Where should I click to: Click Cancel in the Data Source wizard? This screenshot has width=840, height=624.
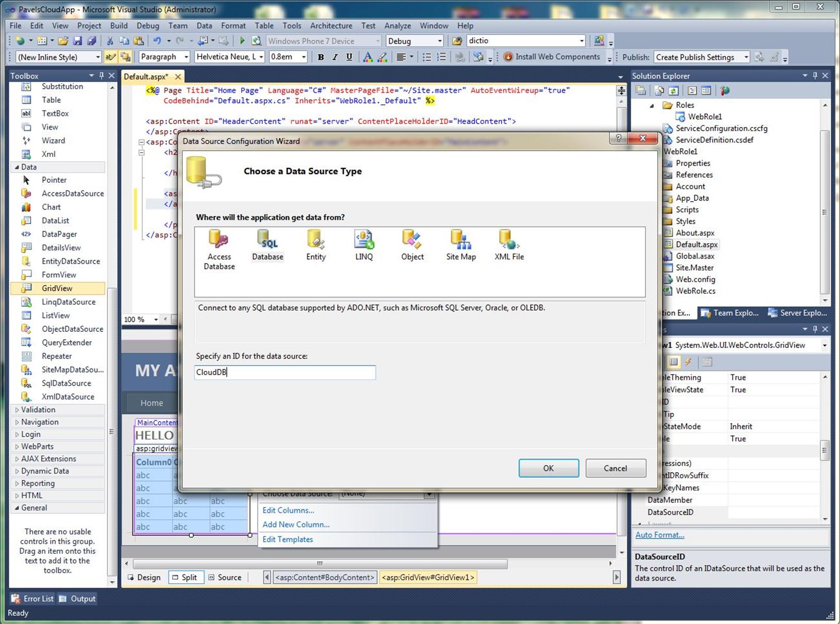(615, 468)
